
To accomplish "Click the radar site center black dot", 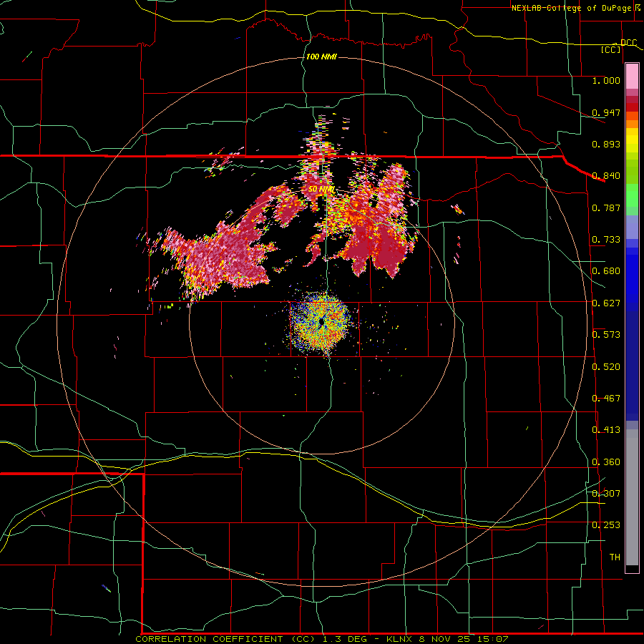I will 321,322.
